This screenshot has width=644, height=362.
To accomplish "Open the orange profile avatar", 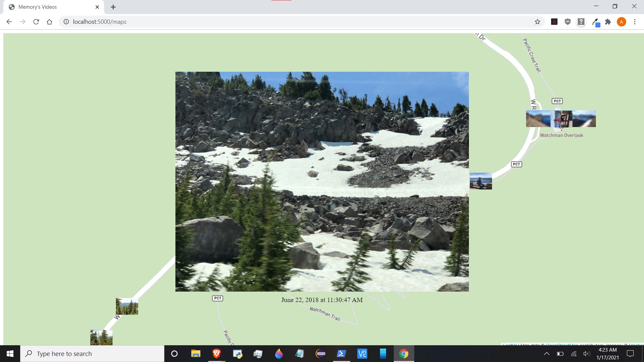I will click(621, 22).
